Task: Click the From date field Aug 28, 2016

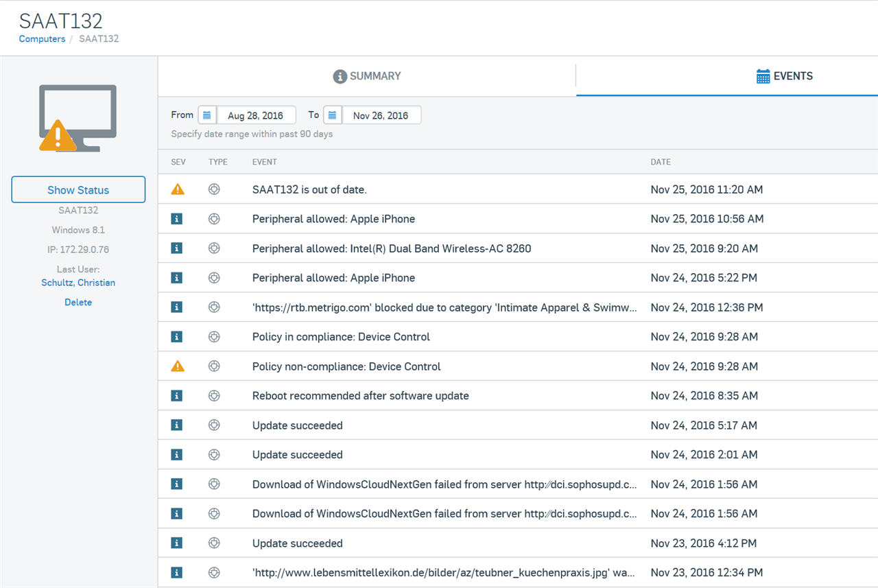Action: coord(256,115)
